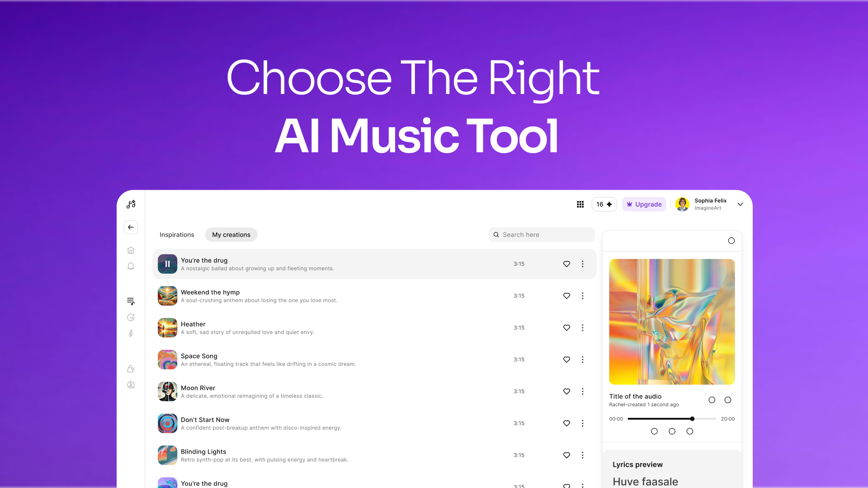Open more options for Moon River

coord(583,391)
